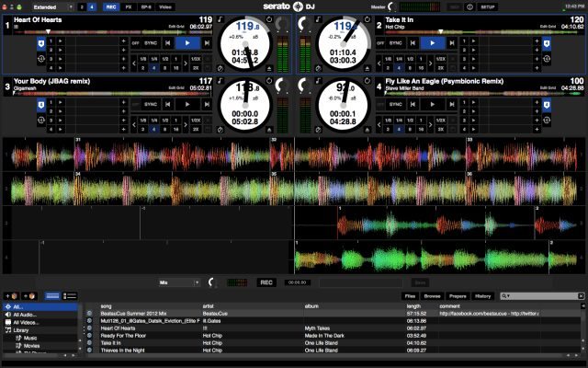
Task: Toggle keylock note icon on deck 2
Action: point(319,18)
